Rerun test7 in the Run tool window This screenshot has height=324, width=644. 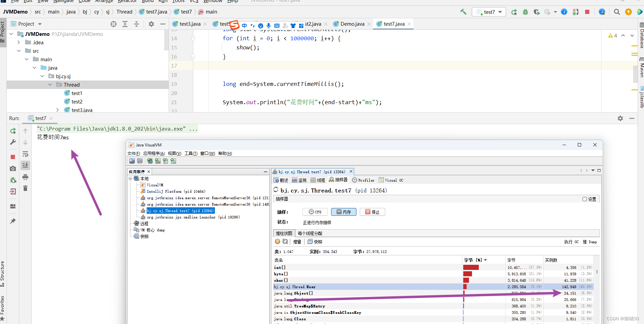pos(13,131)
